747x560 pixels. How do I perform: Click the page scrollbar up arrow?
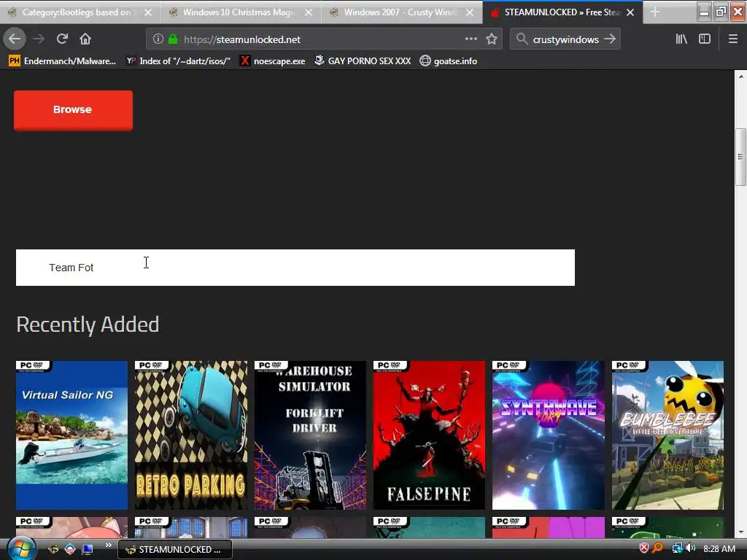click(x=741, y=76)
